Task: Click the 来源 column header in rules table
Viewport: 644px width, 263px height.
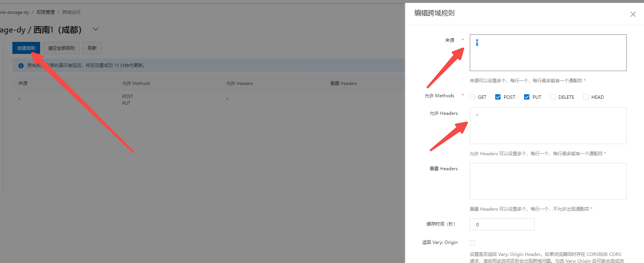Action: (x=23, y=83)
